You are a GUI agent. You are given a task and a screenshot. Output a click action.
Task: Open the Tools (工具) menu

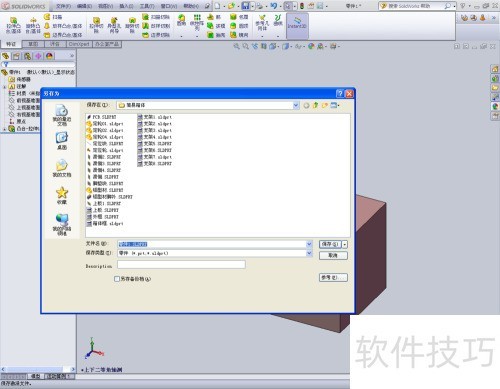point(147,6)
